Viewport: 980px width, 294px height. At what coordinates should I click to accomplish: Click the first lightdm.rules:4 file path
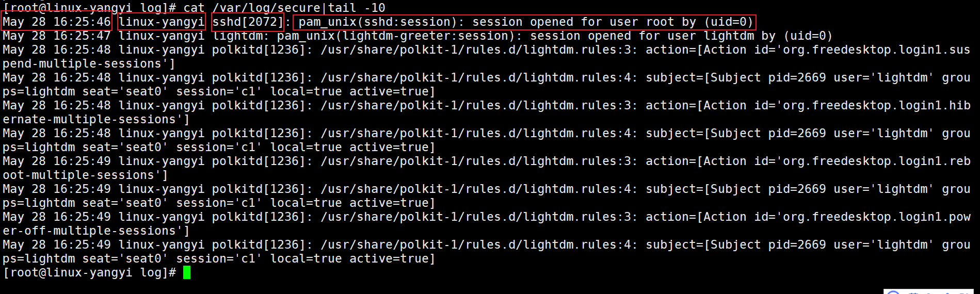click(x=478, y=78)
